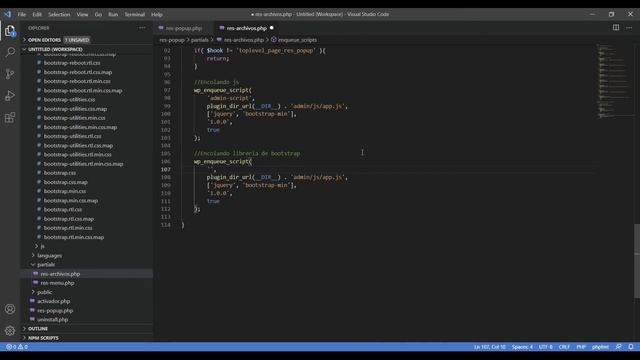Expand the js folder
Image resolution: width=640 pixels, height=360 pixels.
tap(42, 246)
